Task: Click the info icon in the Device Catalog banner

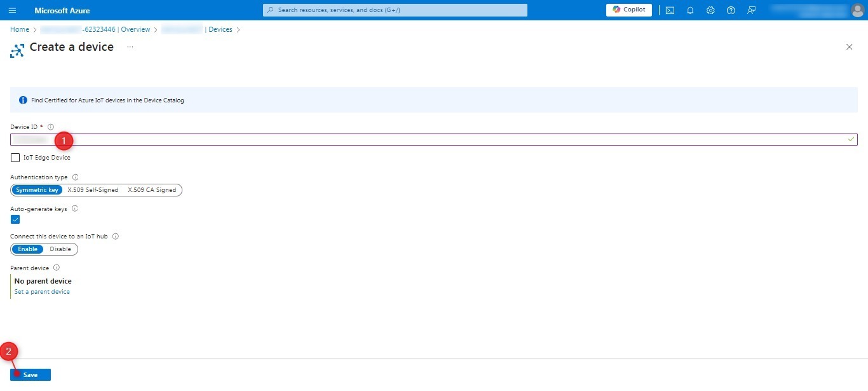Action: click(23, 100)
